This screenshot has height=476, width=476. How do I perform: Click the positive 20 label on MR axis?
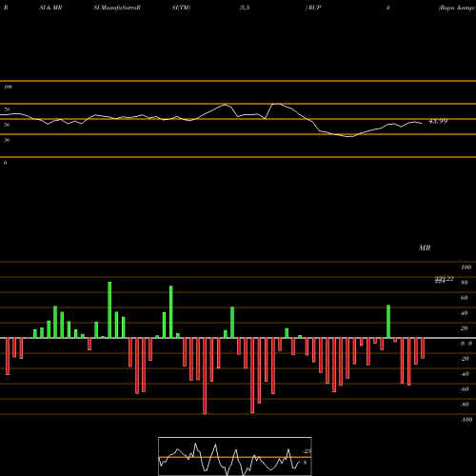coord(465,328)
